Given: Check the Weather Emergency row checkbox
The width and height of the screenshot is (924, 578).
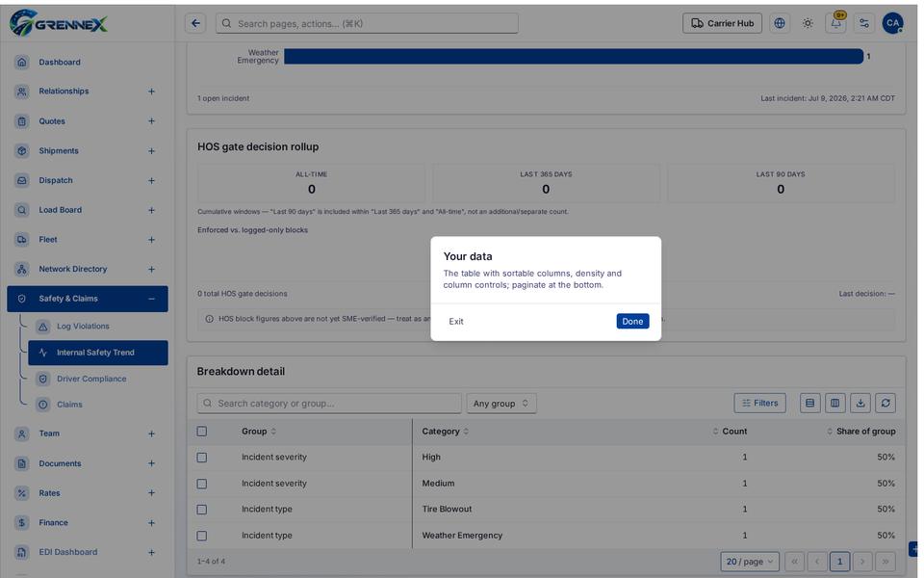Looking at the screenshot, I should tap(202, 537).
